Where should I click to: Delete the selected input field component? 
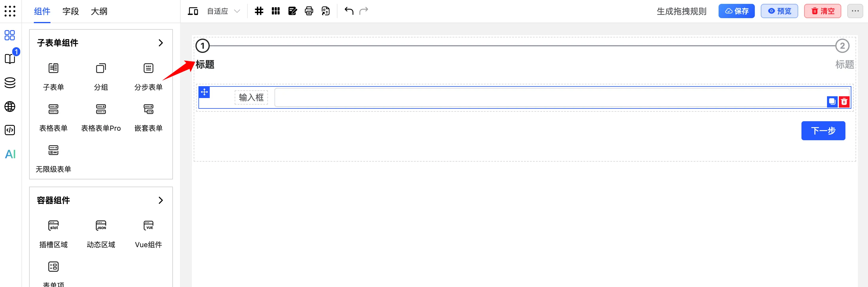click(x=844, y=101)
